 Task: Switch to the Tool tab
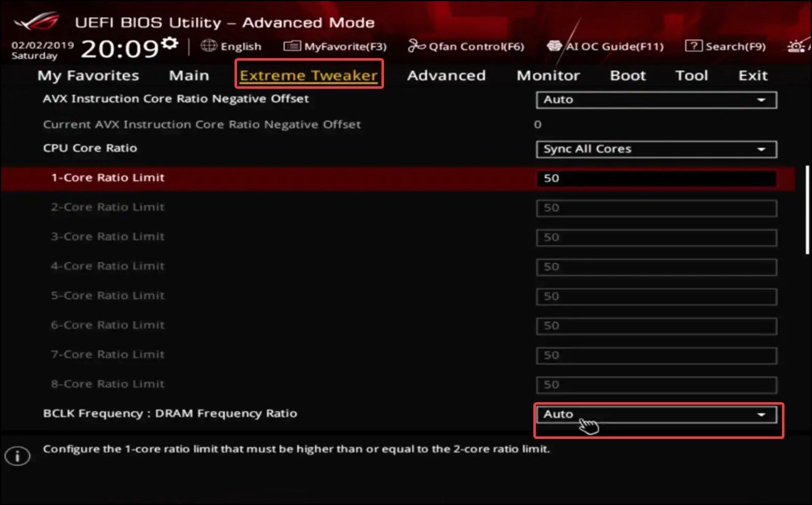click(691, 75)
